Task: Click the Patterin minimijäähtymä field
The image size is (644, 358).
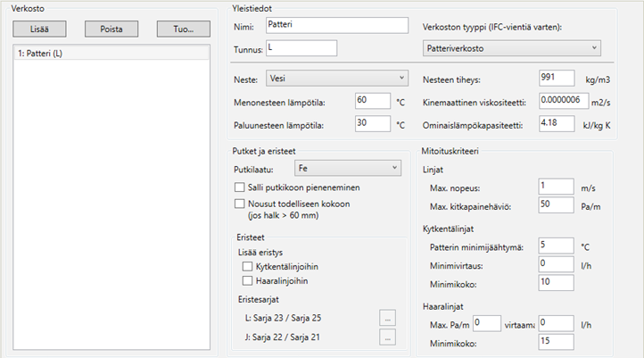Action: (556, 246)
